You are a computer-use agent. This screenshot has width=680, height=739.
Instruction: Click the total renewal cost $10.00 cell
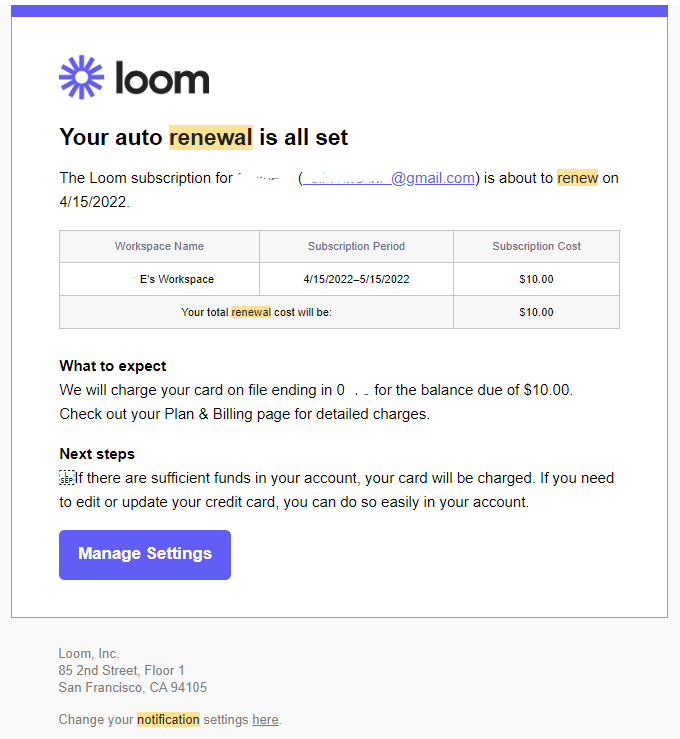tap(536, 312)
